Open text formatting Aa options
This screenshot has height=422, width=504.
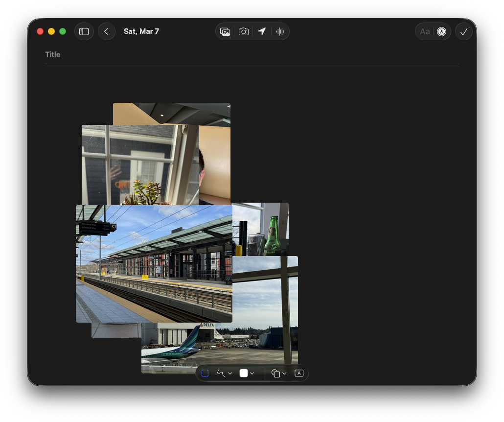pyautogui.click(x=425, y=31)
